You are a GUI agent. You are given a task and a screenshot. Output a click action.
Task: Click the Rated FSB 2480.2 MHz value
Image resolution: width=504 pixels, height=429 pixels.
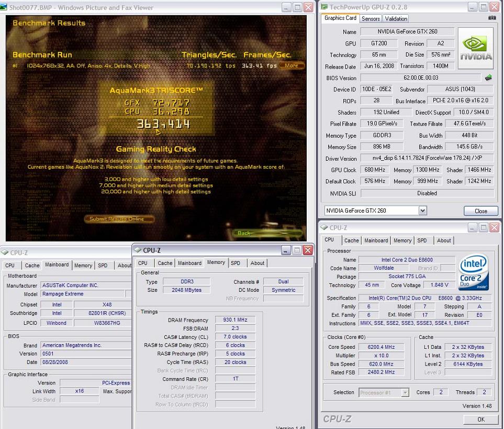[381, 372]
